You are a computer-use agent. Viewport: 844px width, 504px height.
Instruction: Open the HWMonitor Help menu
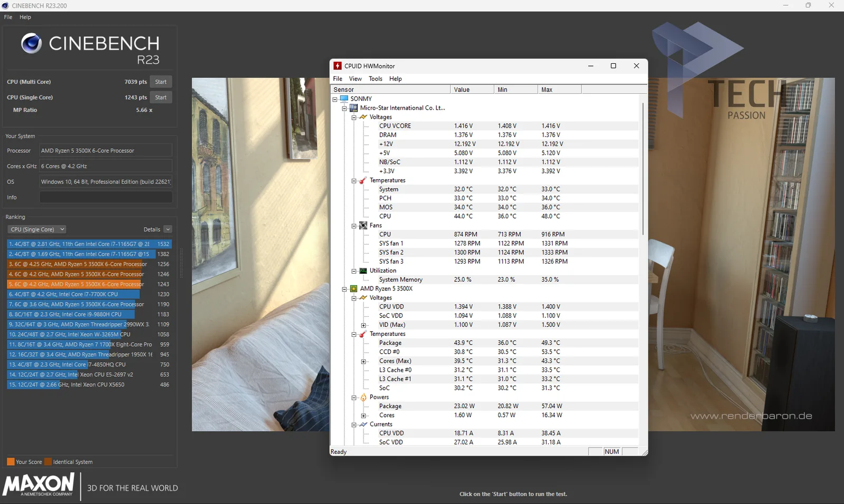pos(396,79)
